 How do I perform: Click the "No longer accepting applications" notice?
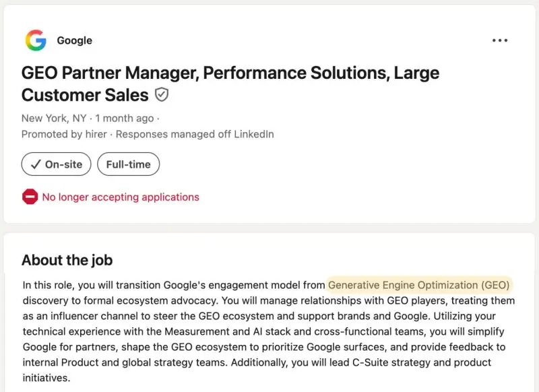tap(121, 197)
